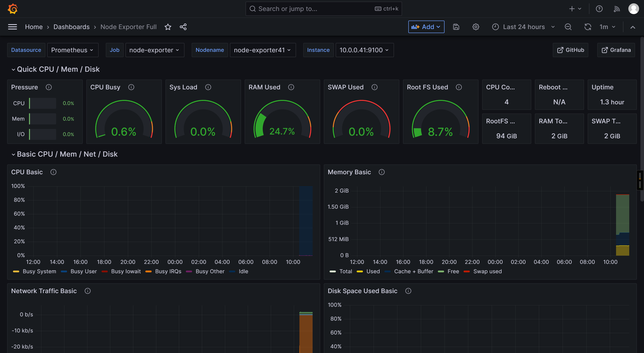
Task: Click the save dashboard icon
Action: click(x=456, y=27)
